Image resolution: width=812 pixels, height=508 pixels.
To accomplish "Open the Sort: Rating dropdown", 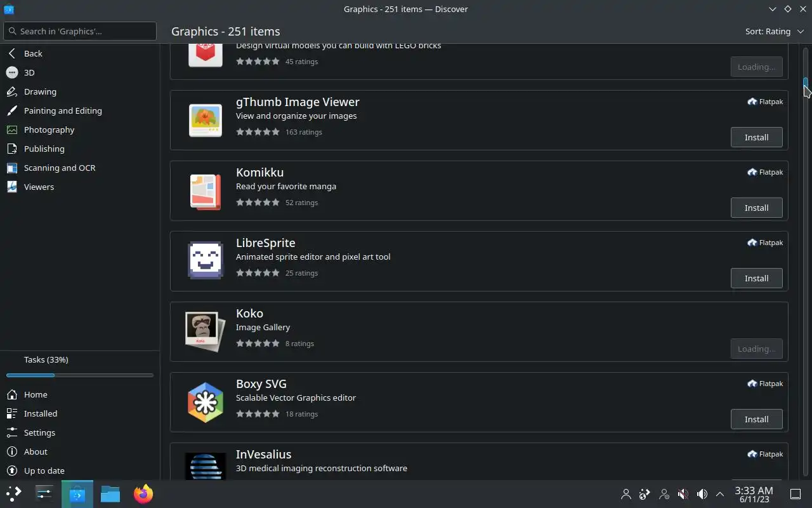I will (773, 31).
